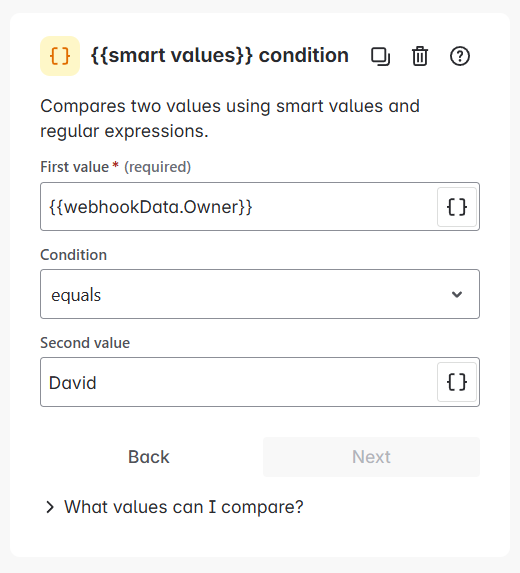The width and height of the screenshot is (520, 573).
Task: Delete the condition using the trash icon
Action: 420,56
